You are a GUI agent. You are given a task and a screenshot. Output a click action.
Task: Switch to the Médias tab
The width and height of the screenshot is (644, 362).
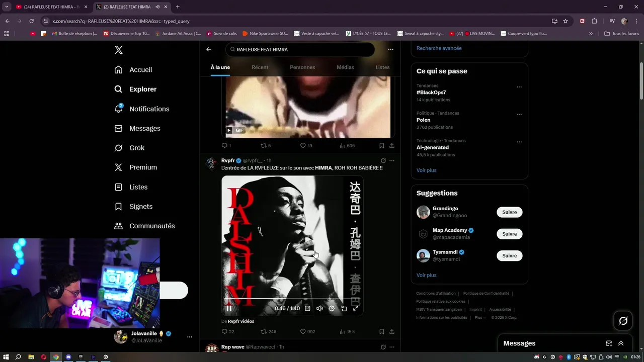point(345,67)
